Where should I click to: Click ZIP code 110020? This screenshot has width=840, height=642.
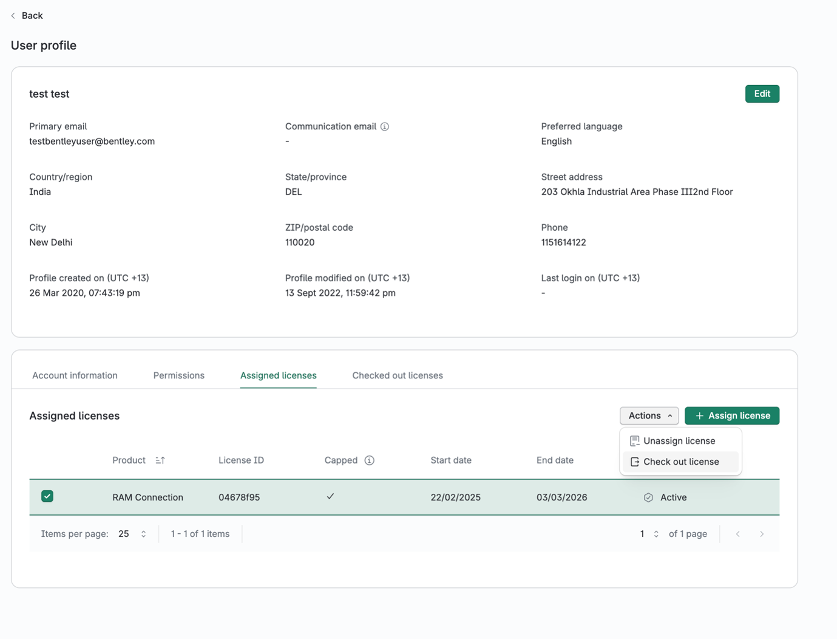coord(300,242)
